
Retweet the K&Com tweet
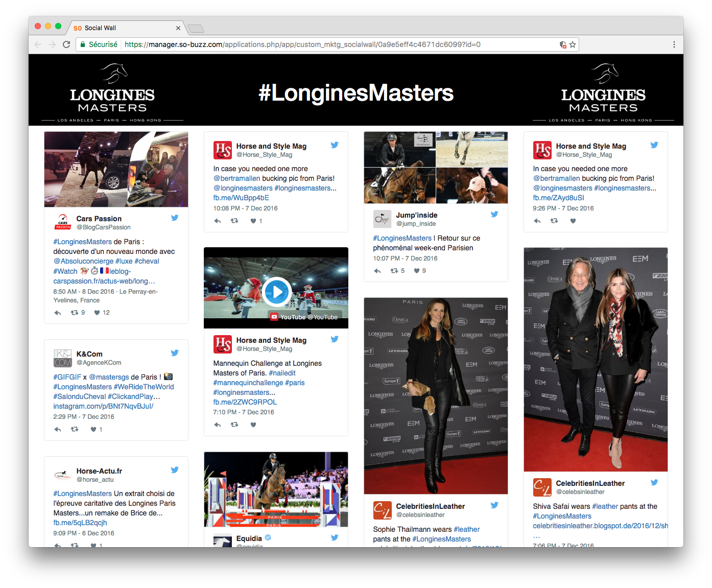(75, 430)
